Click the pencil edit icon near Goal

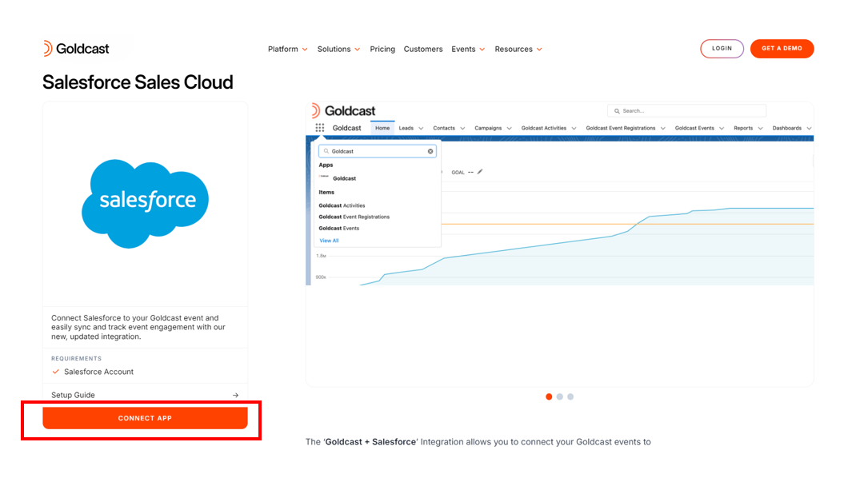click(x=480, y=172)
